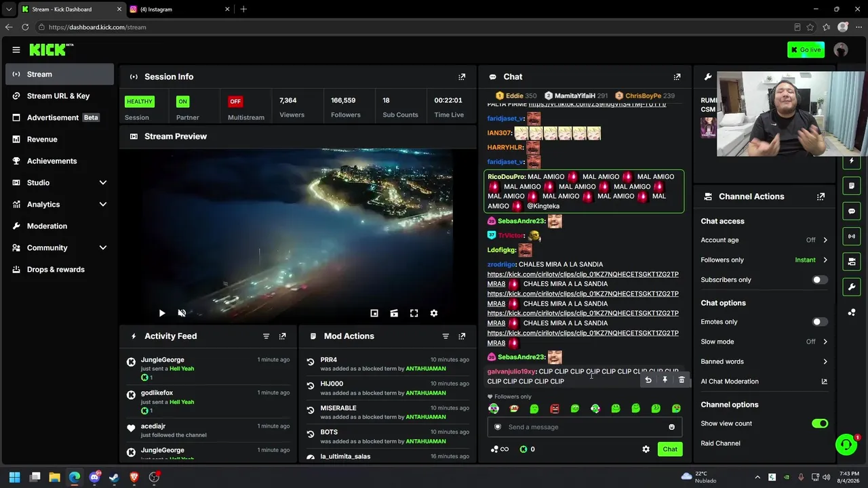This screenshot has height=488, width=868.
Task: Pop out the Chat panel
Action: [x=677, y=77]
